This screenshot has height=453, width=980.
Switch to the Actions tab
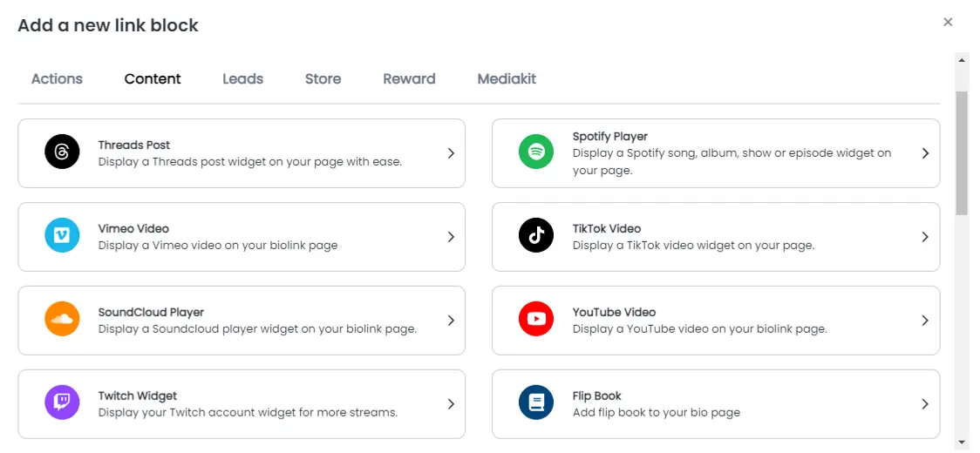pos(57,78)
